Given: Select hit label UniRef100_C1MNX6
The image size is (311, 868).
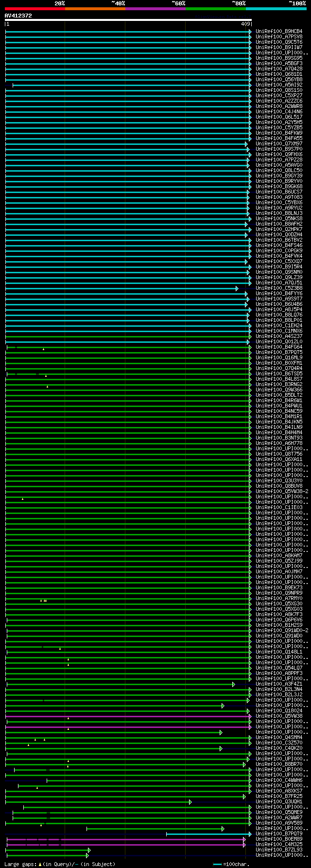Looking at the screenshot, I should click(279, 331).
